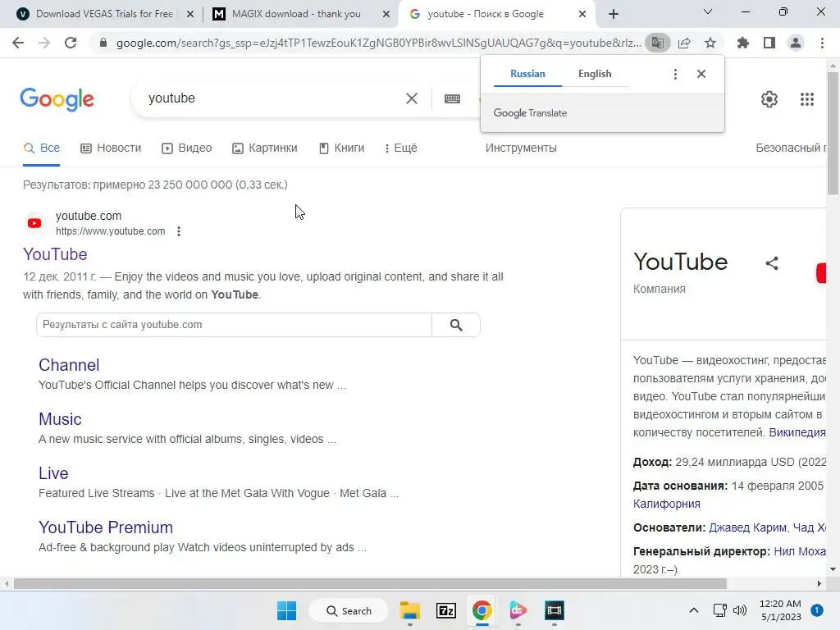The width and height of the screenshot is (840, 630).
Task: Switch to Книги results
Action: click(x=342, y=148)
